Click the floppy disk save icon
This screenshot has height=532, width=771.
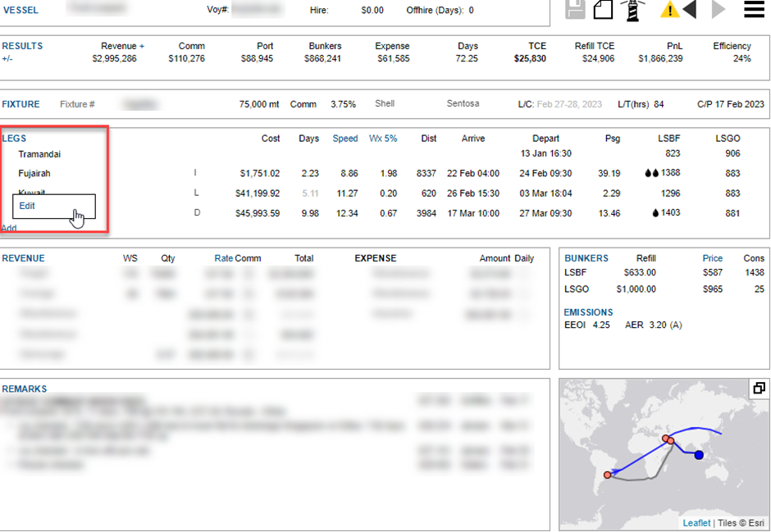(x=576, y=9)
